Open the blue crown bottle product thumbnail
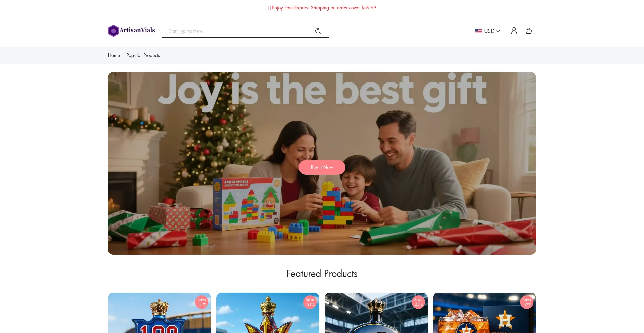Image resolution: width=644 pixels, height=333 pixels. pos(159,313)
